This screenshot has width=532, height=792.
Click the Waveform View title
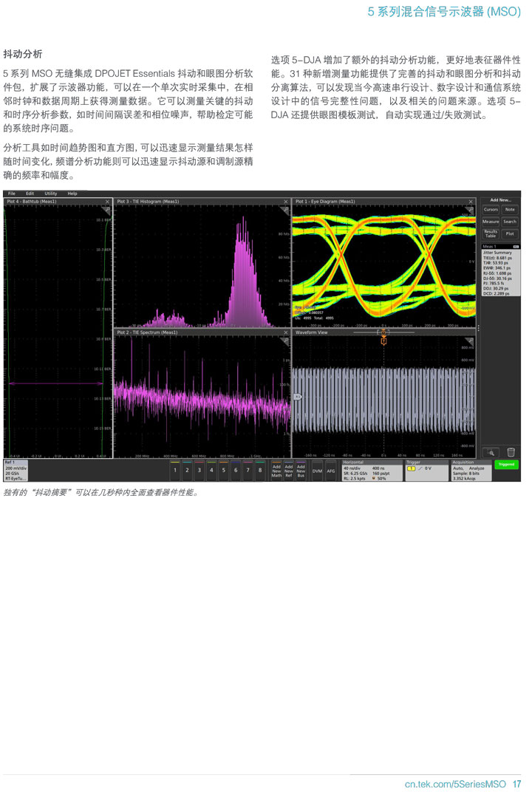pos(311,332)
